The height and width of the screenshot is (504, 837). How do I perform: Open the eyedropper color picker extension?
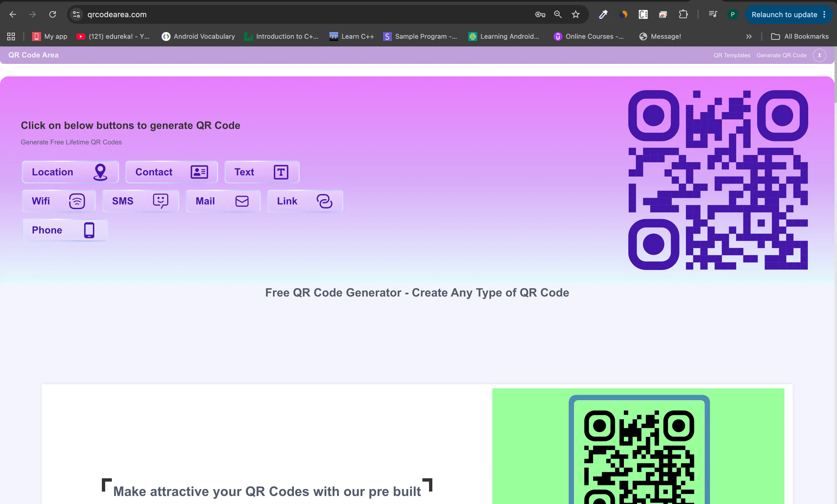coord(603,14)
